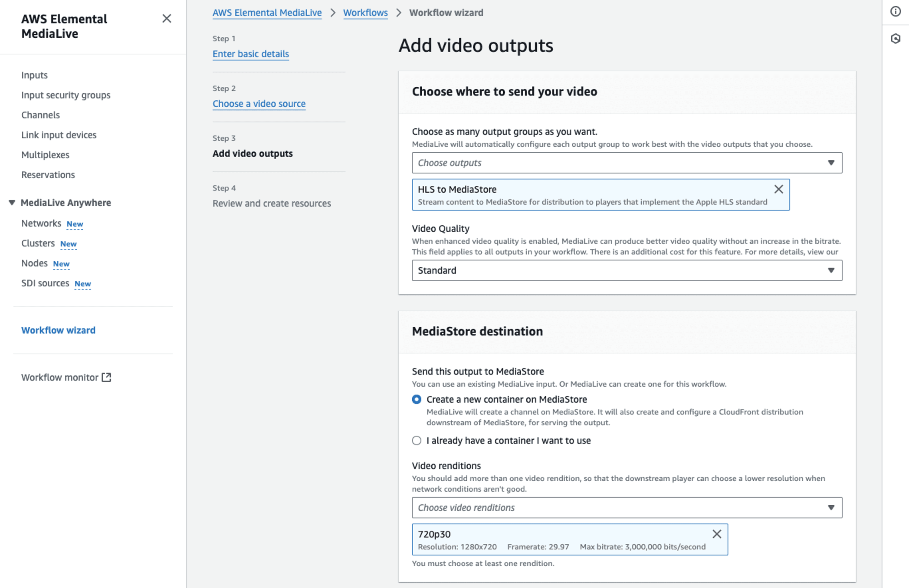This screenshot has width=909, height=588.
Task: Select Create a new container on MediaStore
Action: [416, 399]
